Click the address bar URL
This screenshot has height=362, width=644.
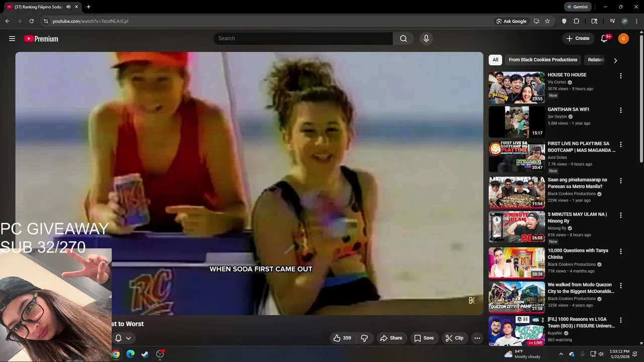point(91,21)
